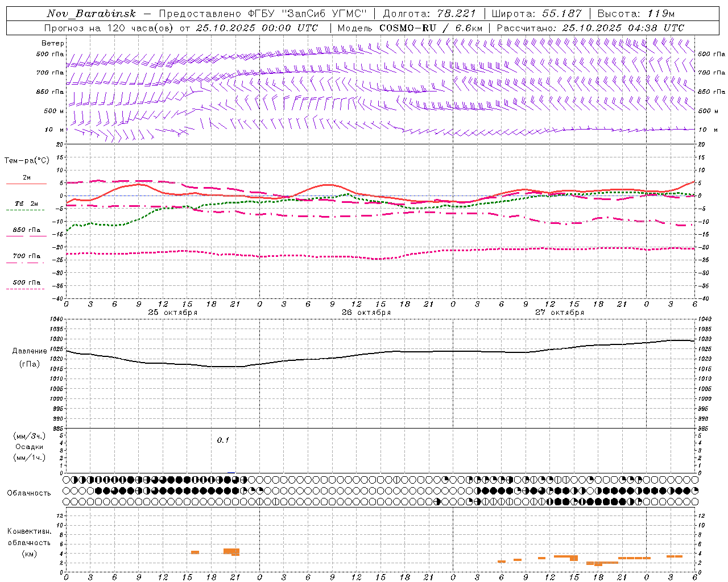728x582 pixels.
Task: Select the Конвективн. convective cloud label
Action: pos(29,531)
